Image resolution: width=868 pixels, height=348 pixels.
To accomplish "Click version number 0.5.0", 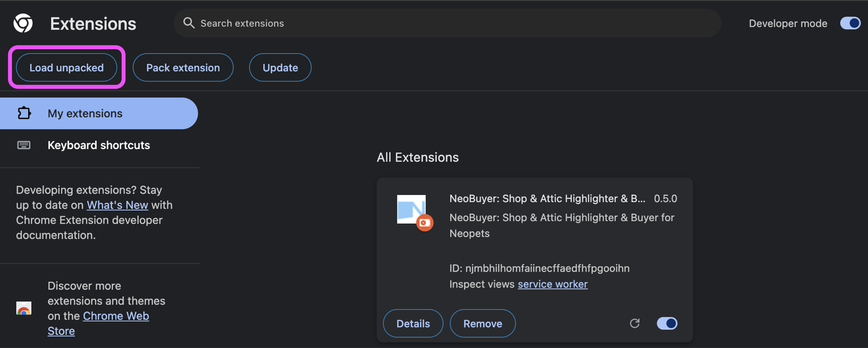I will (666, 199).
